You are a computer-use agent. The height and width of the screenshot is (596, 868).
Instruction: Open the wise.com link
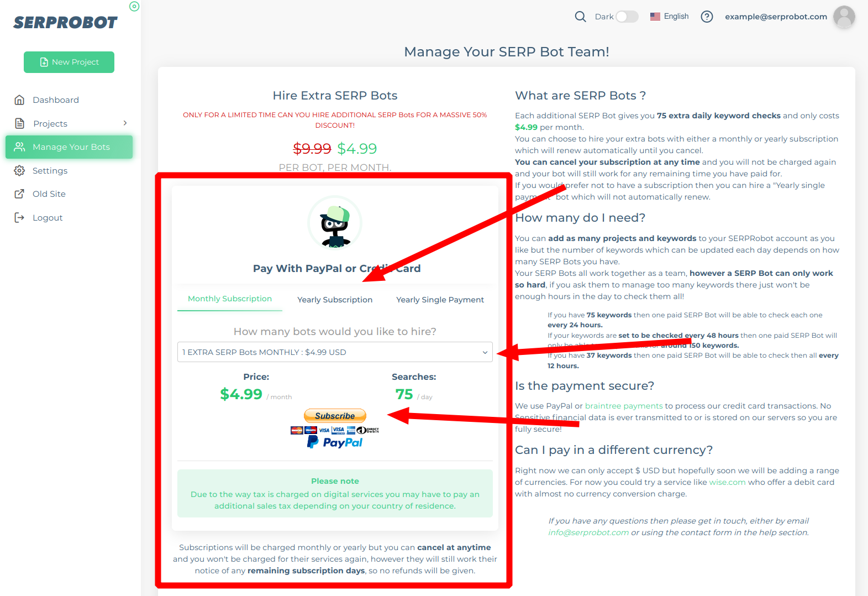point(727,482)
